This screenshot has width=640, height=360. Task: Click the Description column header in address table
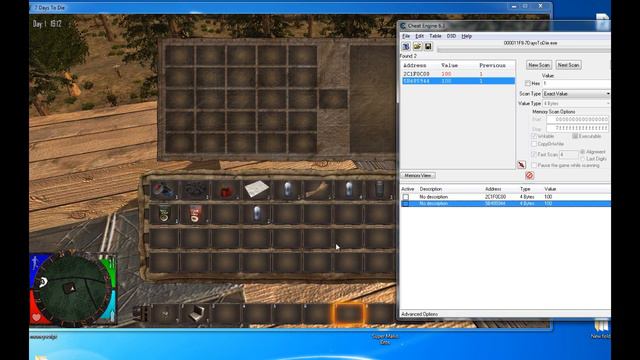(431, 189)
